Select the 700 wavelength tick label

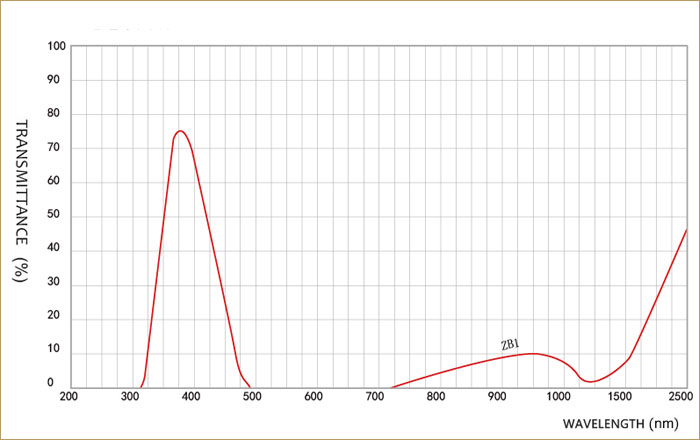click(374, 398)
